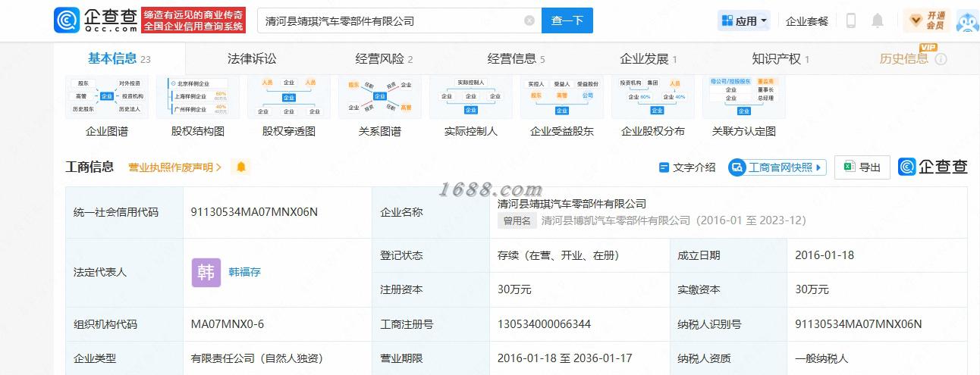Select former name 清河县博凯汽车零部件有限公司 text
This screenshot has height=375, width=980.
tap(616, 220)
